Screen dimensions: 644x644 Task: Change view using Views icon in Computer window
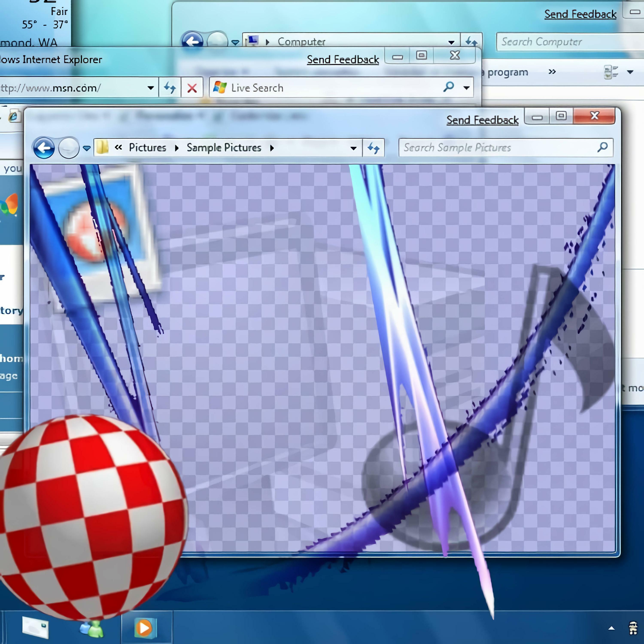(x=611, y=72)
